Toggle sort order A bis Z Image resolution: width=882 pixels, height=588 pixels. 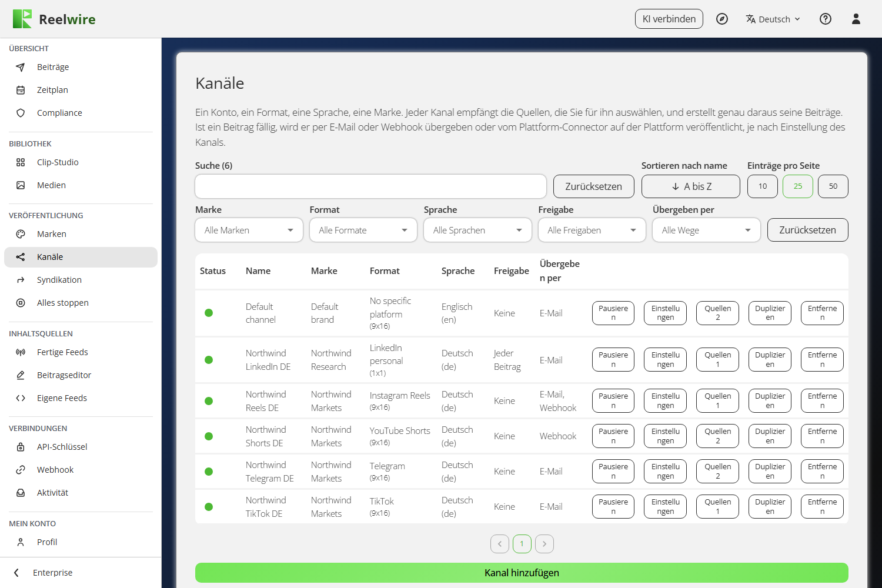pos(691,186)
